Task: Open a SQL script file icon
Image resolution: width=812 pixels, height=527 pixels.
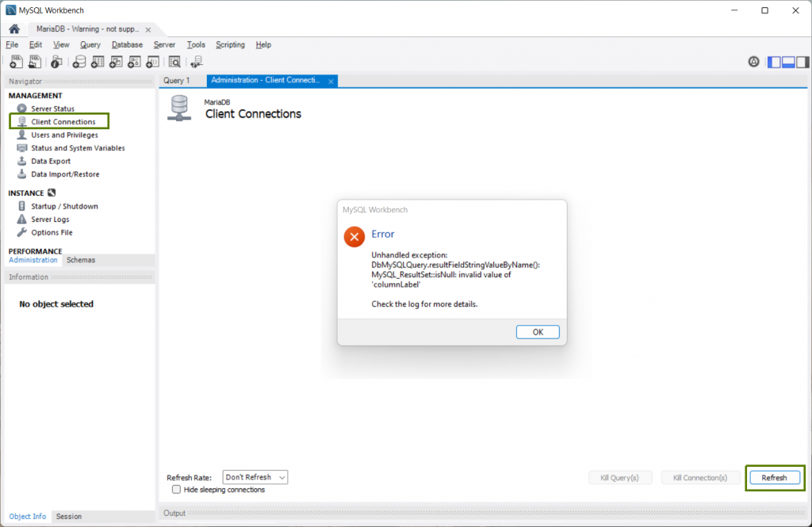Action: [35, 62]
